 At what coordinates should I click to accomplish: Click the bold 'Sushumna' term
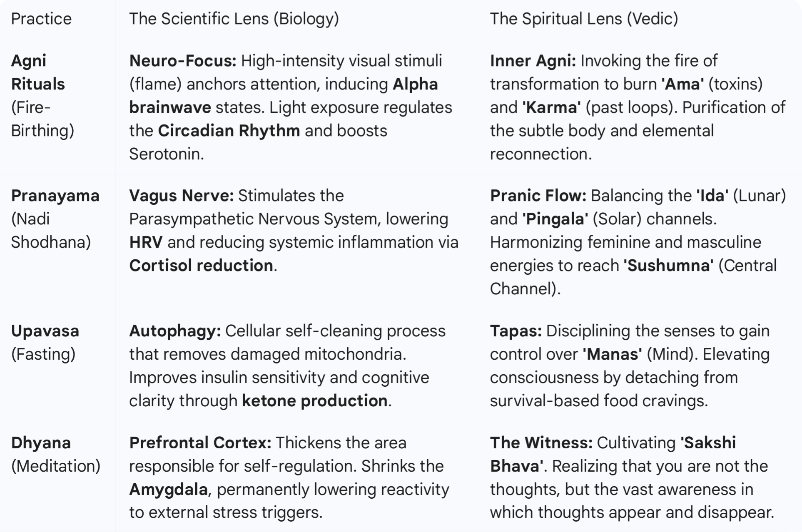(x=668, y=266)
